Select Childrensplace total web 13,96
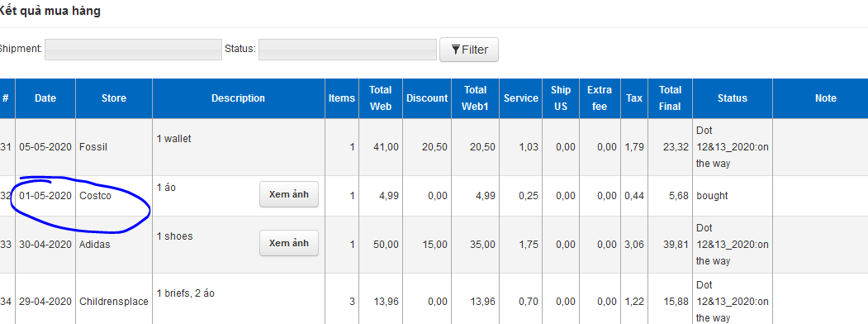Screen dimensions: 868x324 [386, 302]
